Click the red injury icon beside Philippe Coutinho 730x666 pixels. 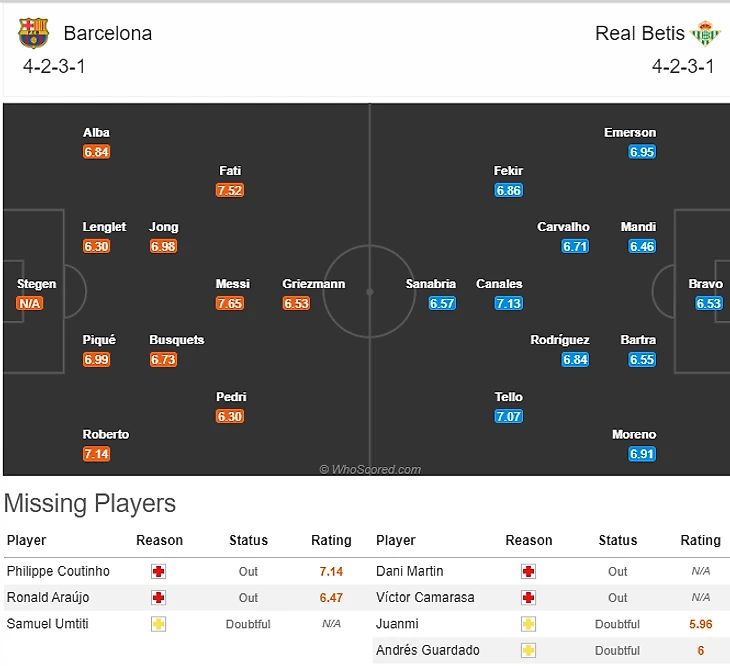(x=158, y=571)
